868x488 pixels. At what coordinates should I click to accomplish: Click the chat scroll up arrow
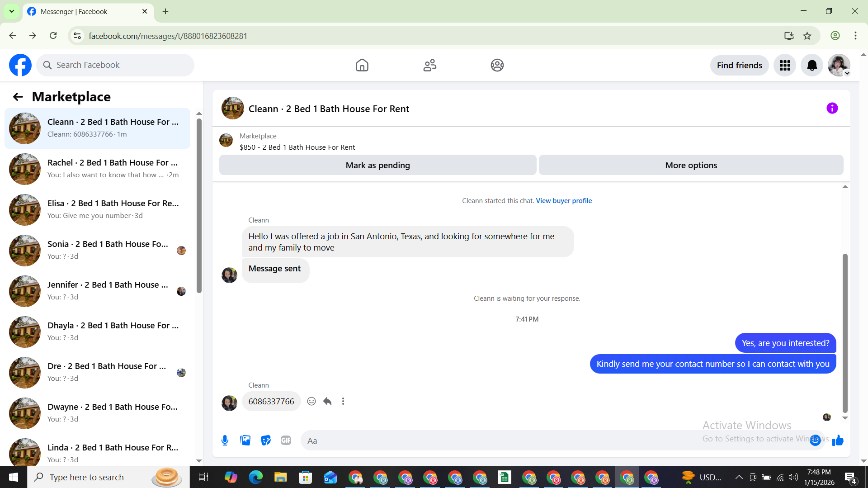[x=844, y=187]
